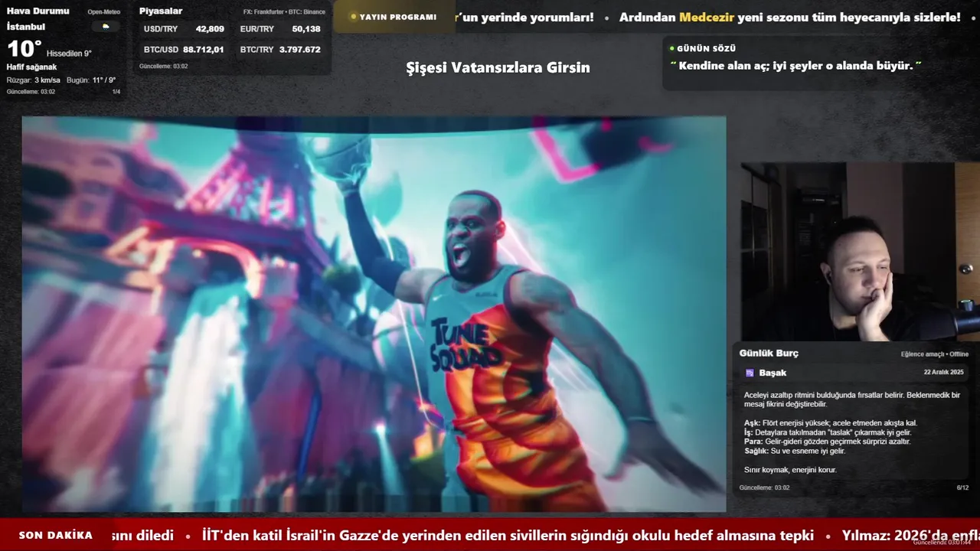Viewport: 980px width, 551px height.
Task: Click the Medcezir word in top ticker
Action: coord(705,17)
